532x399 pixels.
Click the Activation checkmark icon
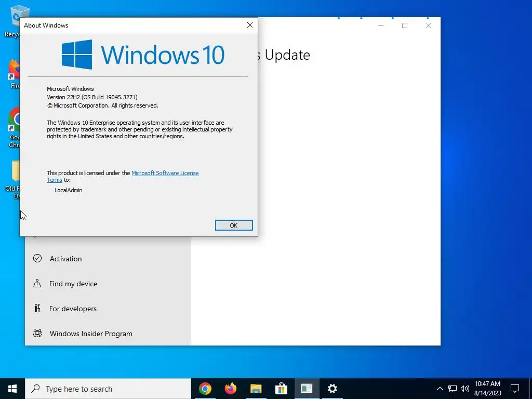click(37, 259)
